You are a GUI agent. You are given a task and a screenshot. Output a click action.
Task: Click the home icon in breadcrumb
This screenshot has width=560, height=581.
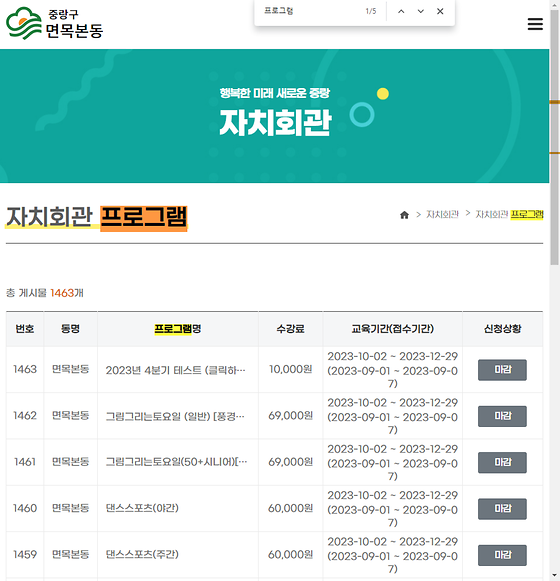pyautogui.click(x=404, y=215)
